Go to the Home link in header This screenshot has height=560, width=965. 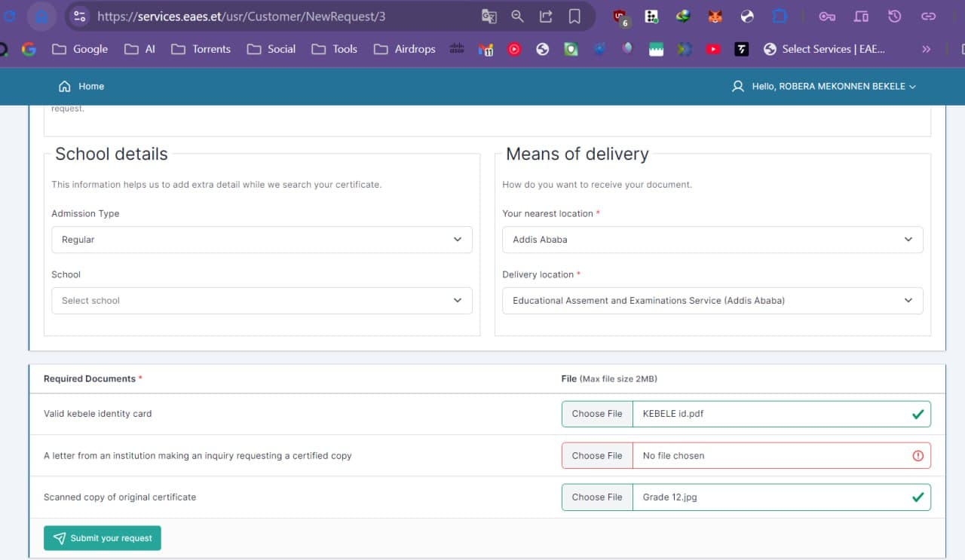(x=81, y=87)
